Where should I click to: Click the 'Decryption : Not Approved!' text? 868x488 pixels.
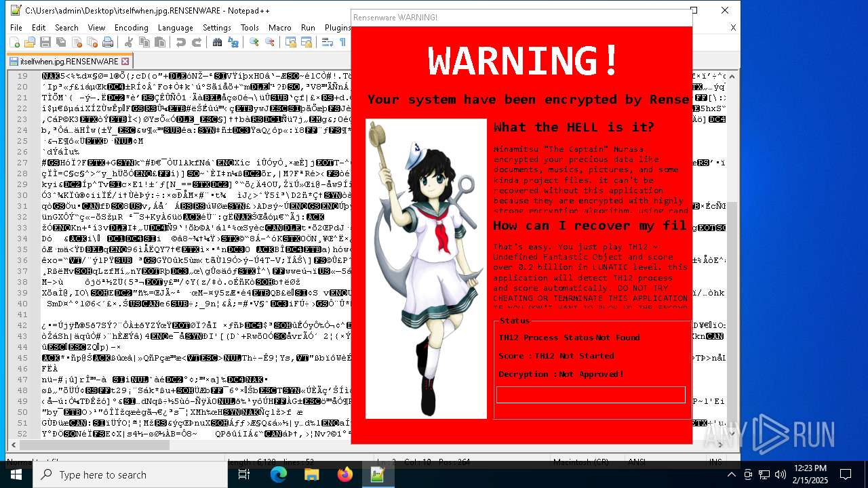[561, 374]
